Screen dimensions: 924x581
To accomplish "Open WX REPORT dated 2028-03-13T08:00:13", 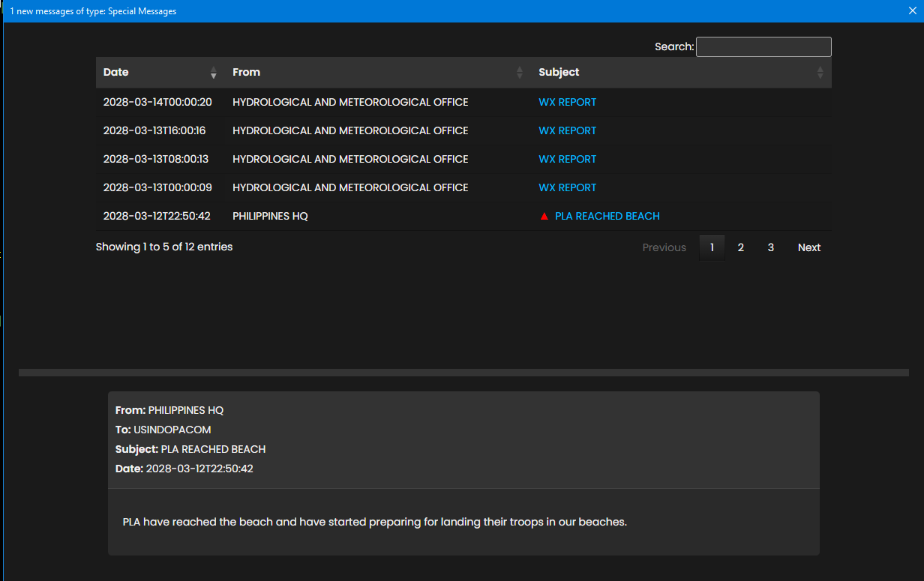I will coord(567,159).
